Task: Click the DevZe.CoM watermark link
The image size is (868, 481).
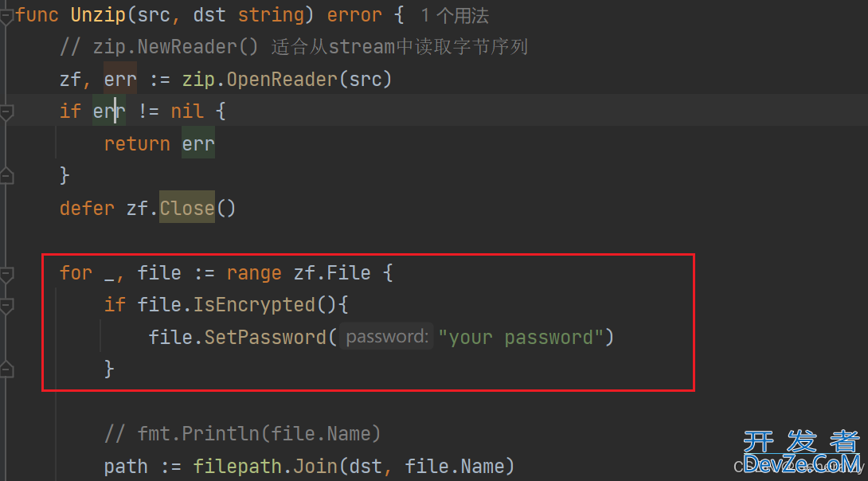Action: tap(802, 463)
